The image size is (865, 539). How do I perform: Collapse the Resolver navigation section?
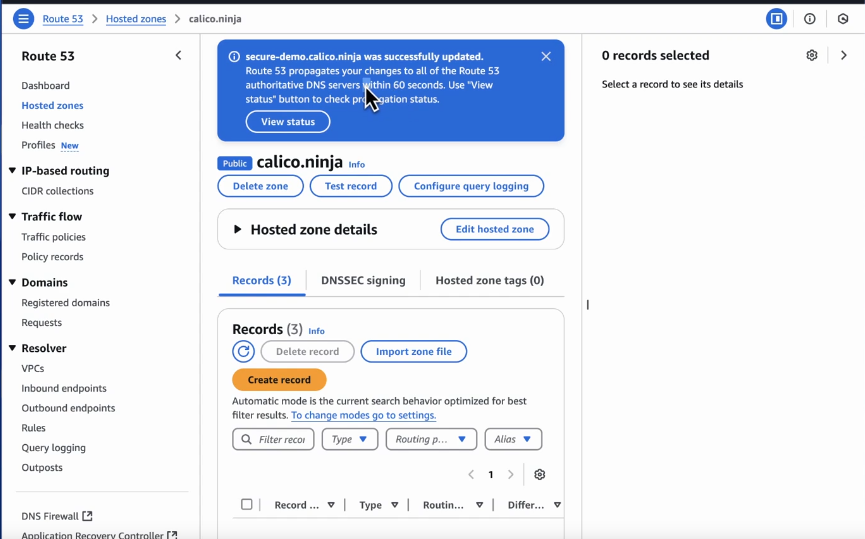click(13, 348)
